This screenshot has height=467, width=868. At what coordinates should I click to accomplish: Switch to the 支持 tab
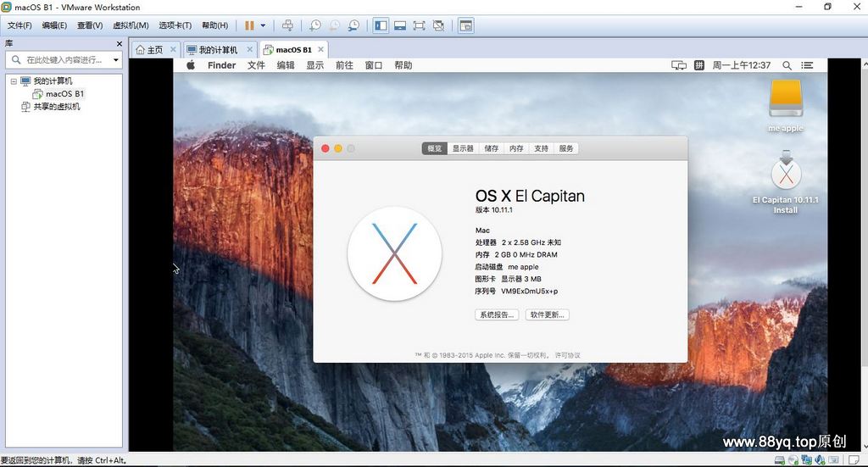(541, 148)
